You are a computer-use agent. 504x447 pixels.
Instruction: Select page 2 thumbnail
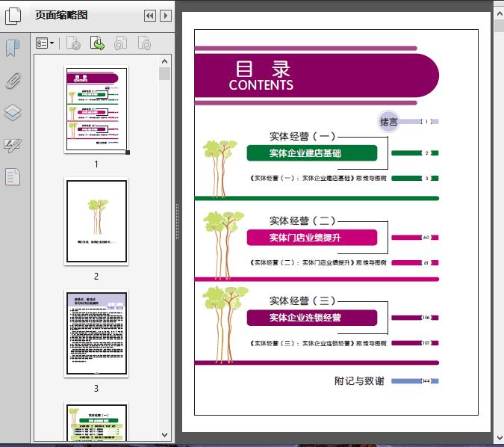pos(96,221)
